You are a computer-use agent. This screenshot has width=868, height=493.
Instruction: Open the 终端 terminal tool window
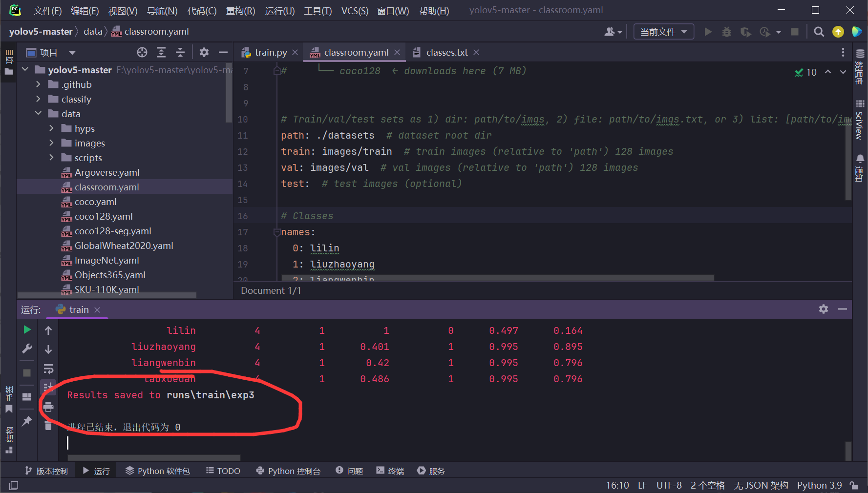tap(390, 471)
